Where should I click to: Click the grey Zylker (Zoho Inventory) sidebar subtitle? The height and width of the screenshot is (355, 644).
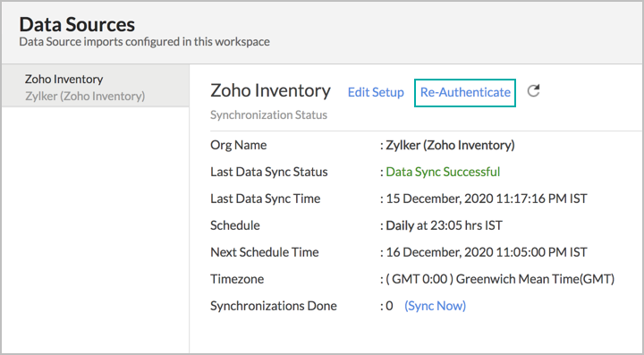(x=85, y=97)
